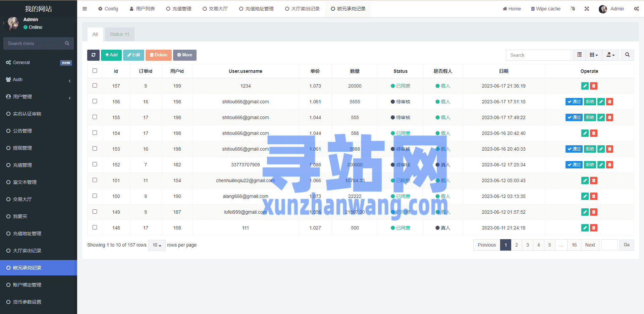
Task: Delete row 150 with the trash icon
Action: [x=593, y=196]
